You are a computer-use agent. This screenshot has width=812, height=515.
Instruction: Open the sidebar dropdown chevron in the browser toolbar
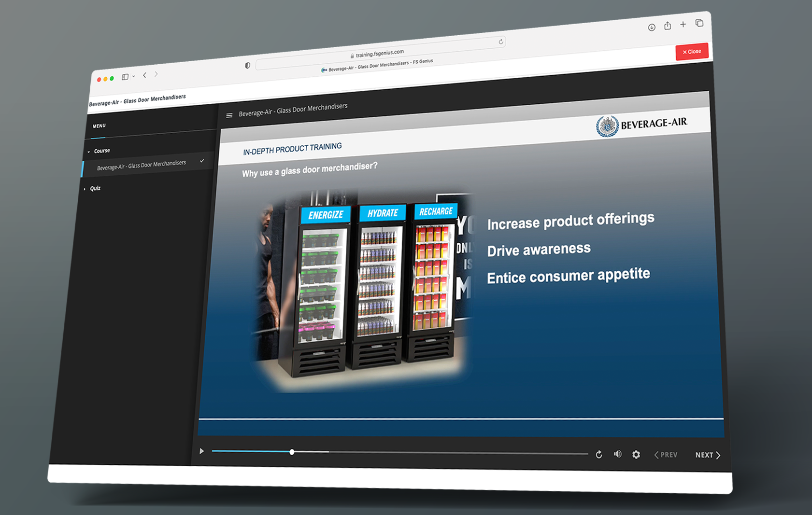[133, 76]
